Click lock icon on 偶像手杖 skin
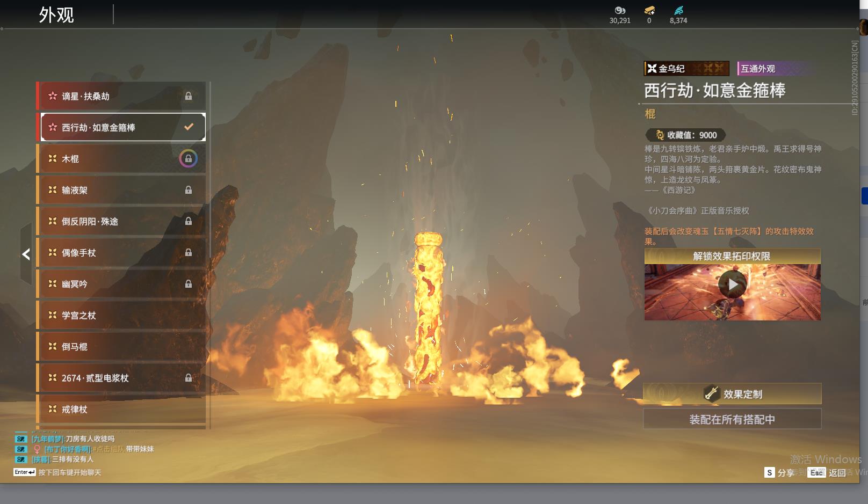The image size is (868, 504). point(189,252)
